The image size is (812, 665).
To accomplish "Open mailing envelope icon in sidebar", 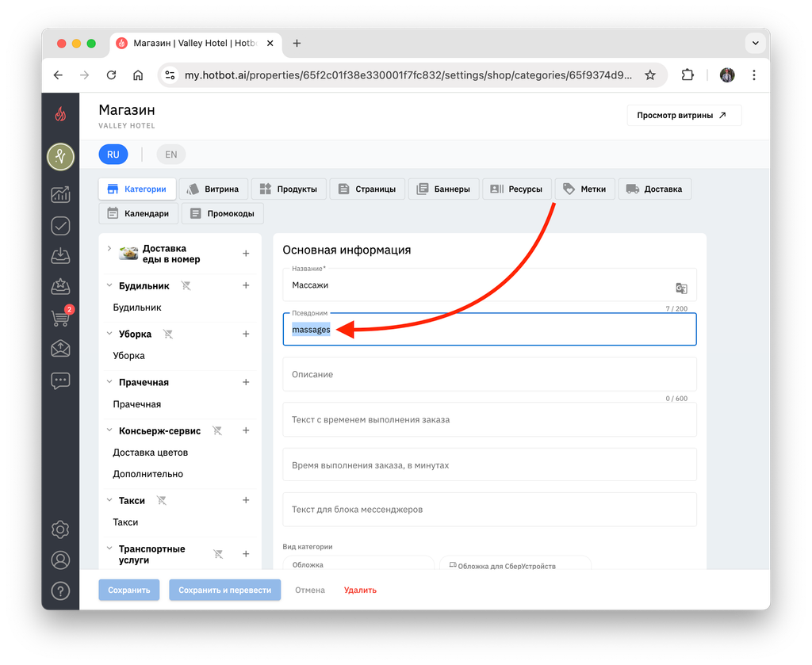I will 60,348.
